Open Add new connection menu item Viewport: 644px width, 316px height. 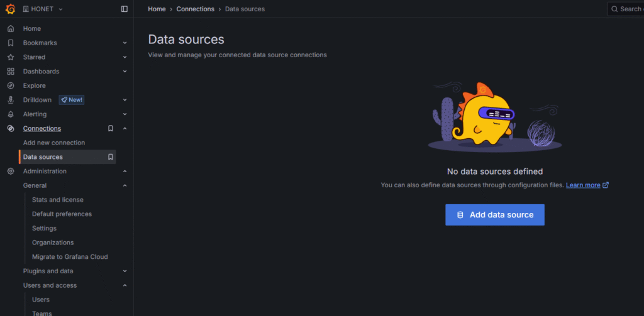point(54,143)
